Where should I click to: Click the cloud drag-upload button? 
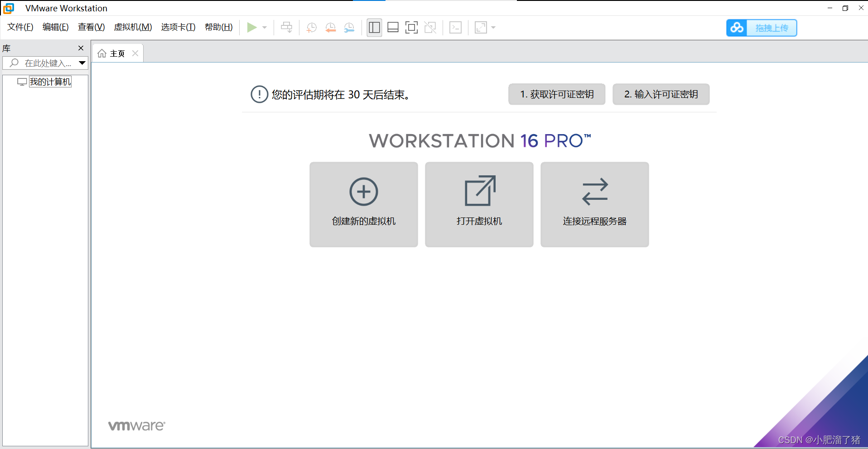(762, 28)
